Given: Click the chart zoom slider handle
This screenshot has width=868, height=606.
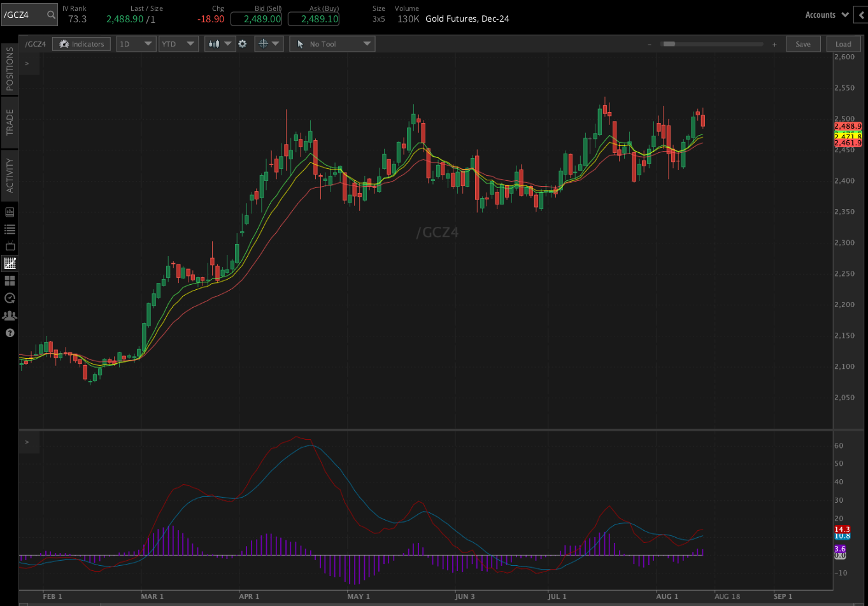Looking at the screenshot, I should point(669,44).
